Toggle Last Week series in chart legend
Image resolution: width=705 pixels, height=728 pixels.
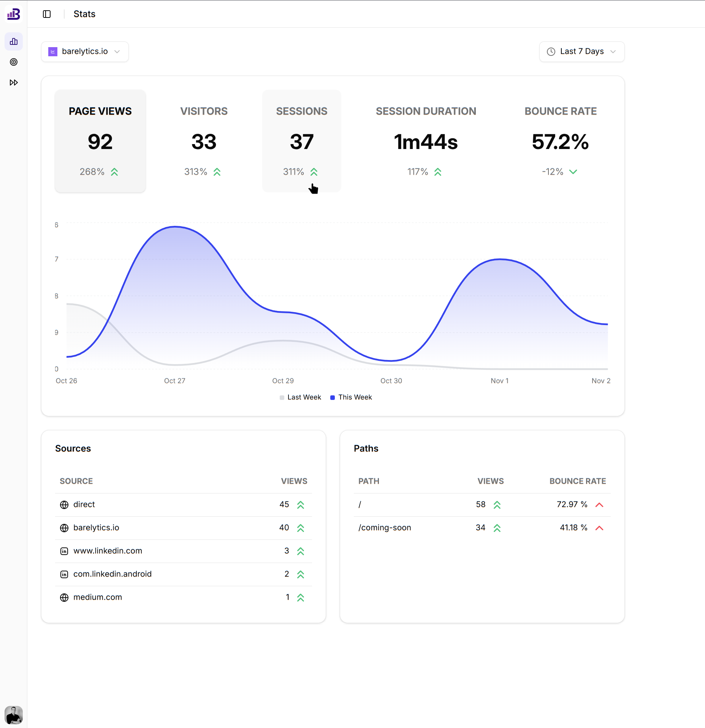point(300,397)
